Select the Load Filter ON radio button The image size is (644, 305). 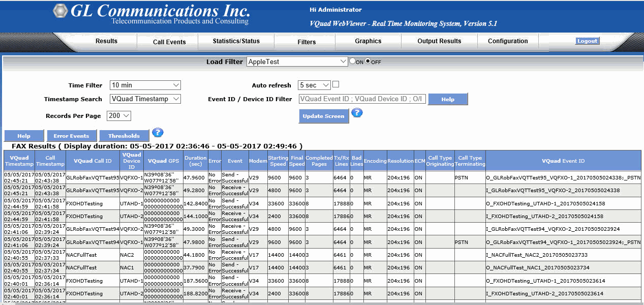pyautogui.click(x=352, y=61)
